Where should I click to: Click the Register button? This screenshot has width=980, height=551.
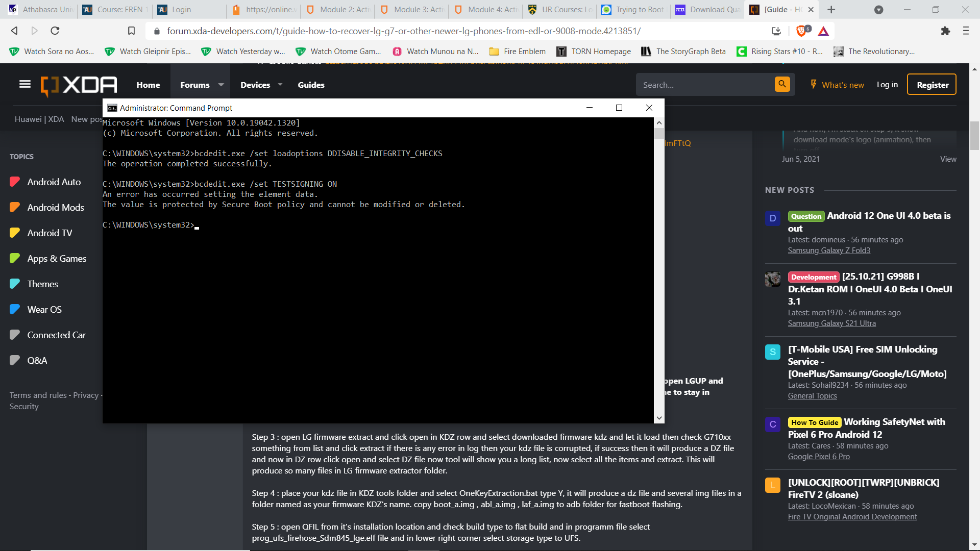[x=932, y=85]
